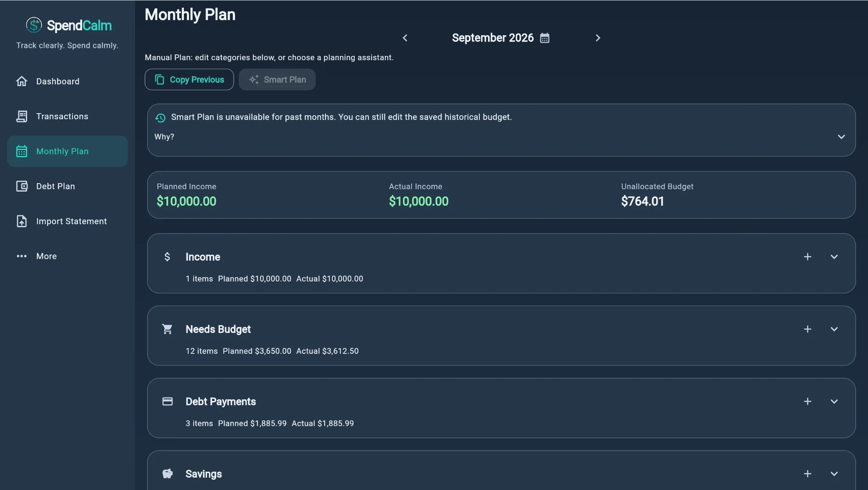Screen dimensions: 868x490
Task: Open the More menu
Action: pos(67,256)
